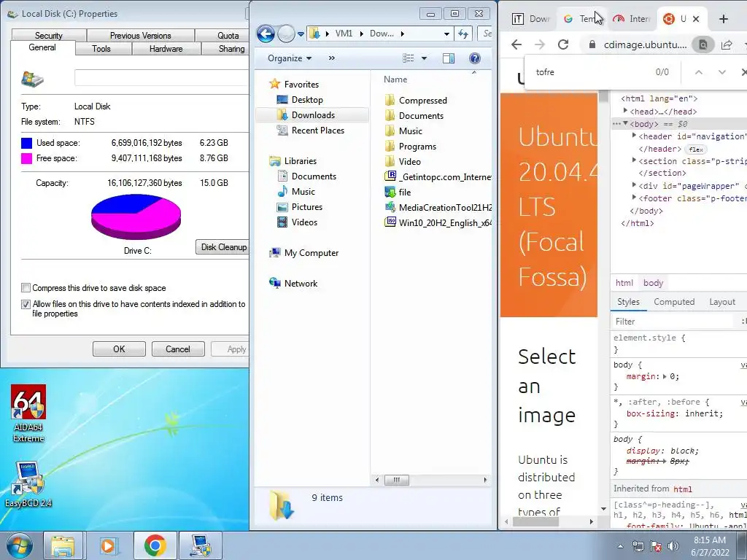Open Explorer help icon
This screenshot has width=747, height=560.
pyautogui.click(x=474, y=58)
